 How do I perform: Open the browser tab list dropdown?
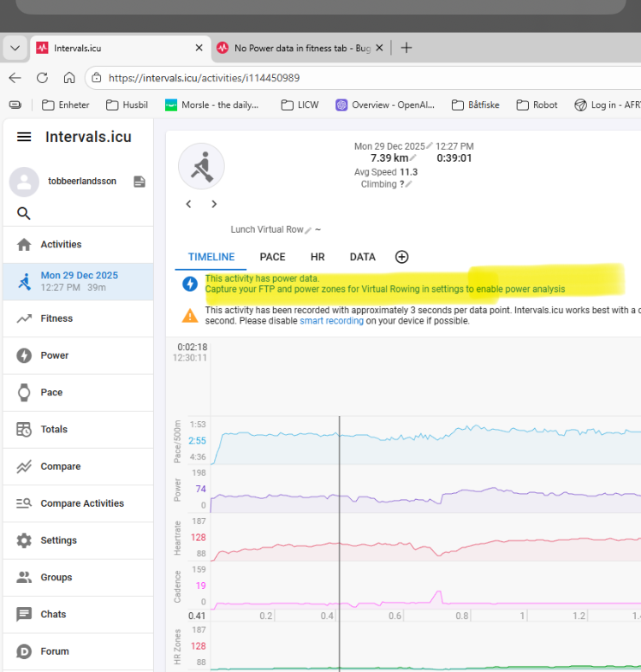point(15,48)
